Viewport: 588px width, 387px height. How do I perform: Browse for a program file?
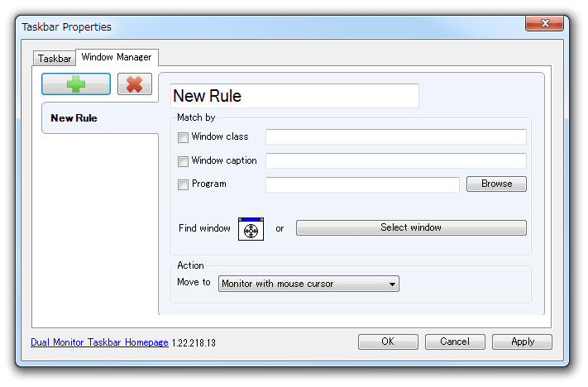pos(496,184)
